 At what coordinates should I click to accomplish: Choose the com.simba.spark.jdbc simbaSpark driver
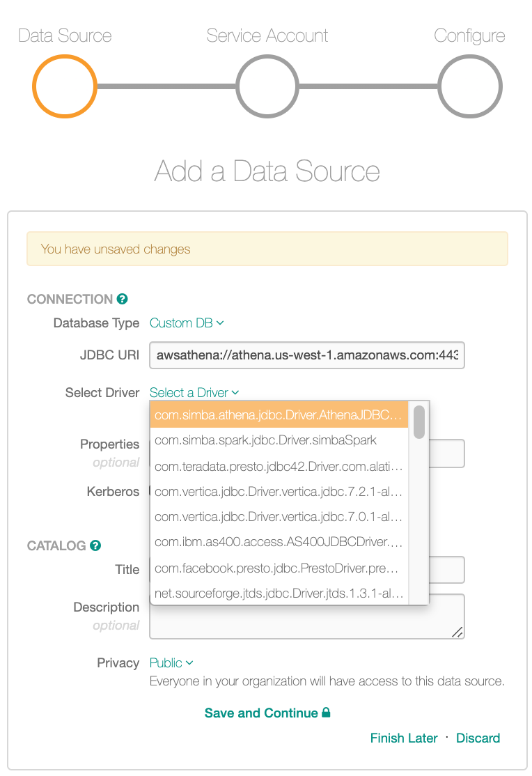click(x=279, y=440)
